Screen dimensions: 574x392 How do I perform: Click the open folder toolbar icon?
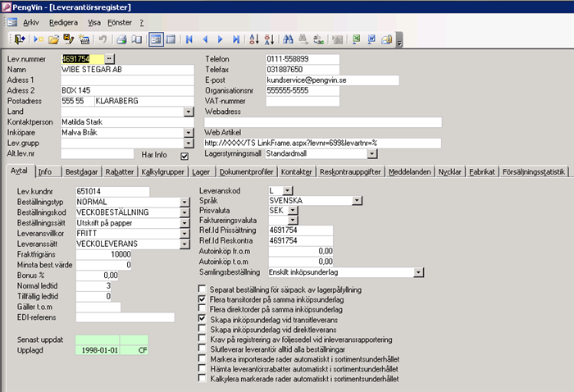[x=53, y=39]
